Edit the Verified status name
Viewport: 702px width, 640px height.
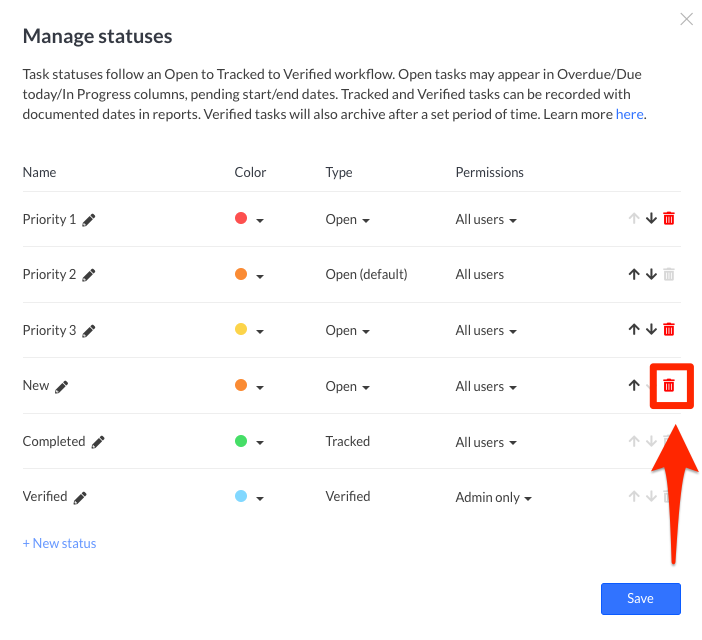pos(80,497)
